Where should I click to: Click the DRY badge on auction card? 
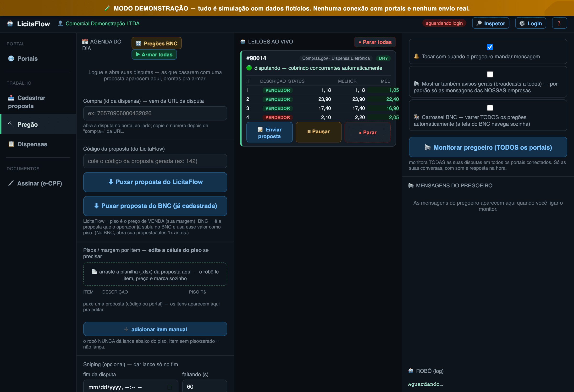pos(383,58)
